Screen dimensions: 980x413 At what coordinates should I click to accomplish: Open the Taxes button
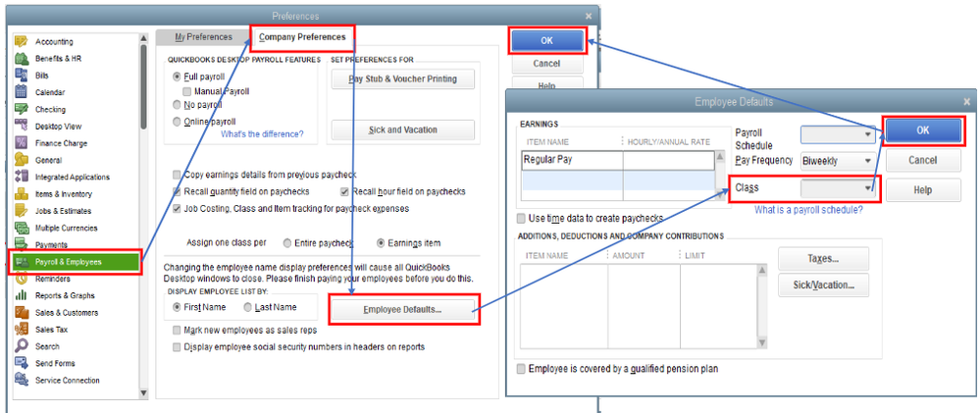(823, 259)
